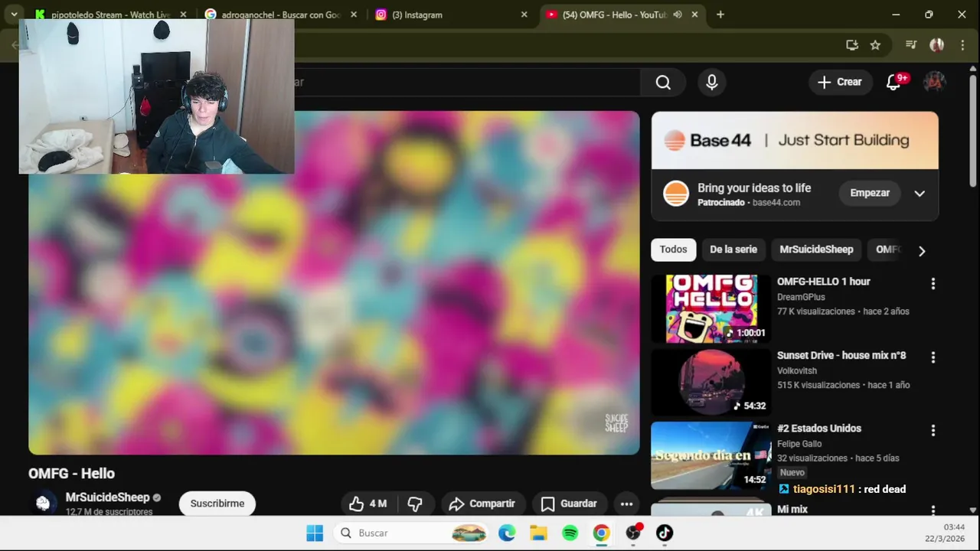Open options for #2 Estados Unidos
This screenshot has width=980, height=551.
[933, 431]
